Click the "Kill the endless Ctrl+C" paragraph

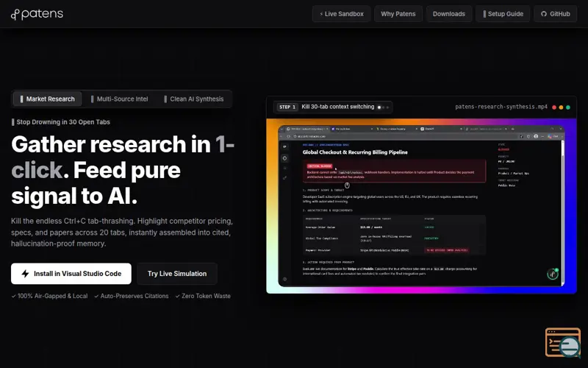[x=122, y=232]
